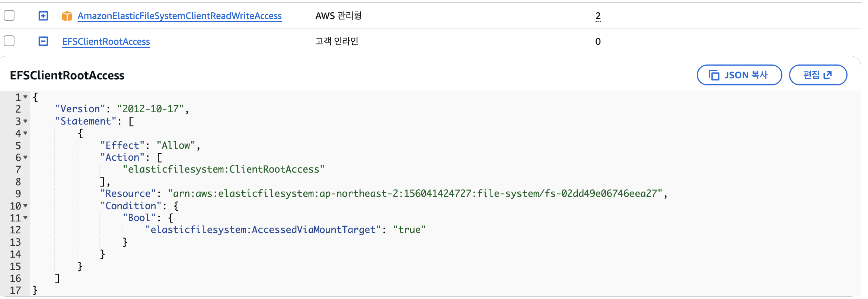Open the AmazonElasticFileSystemClientReadWriteAccess policy link
This screenshot has height=299, width=868.
pyautogui.click(x=179, y=16)
